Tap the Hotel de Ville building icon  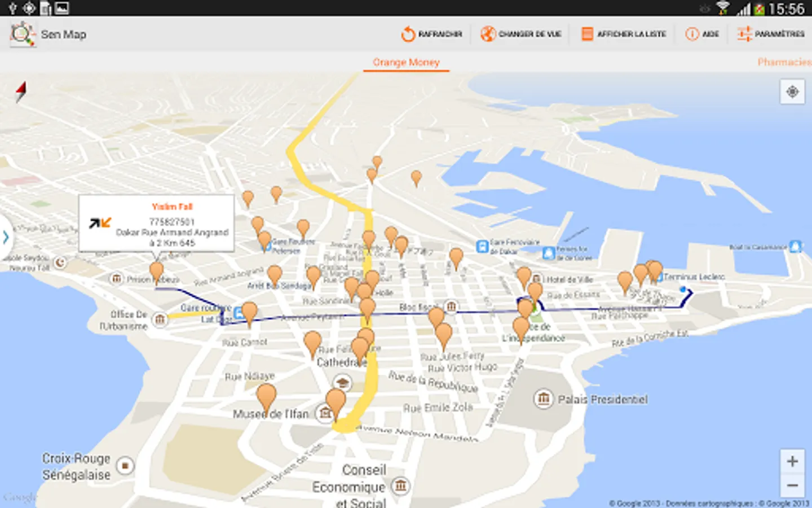point(537,279)
